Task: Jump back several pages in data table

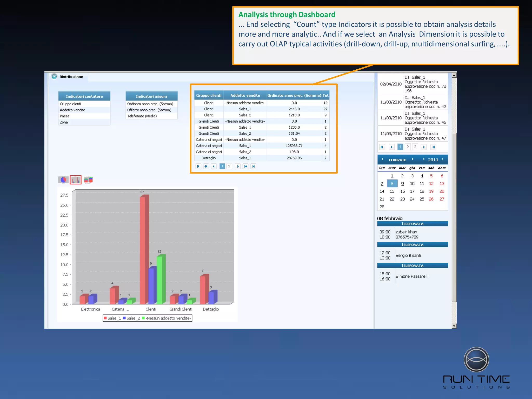Action: (x=206, y=166)
